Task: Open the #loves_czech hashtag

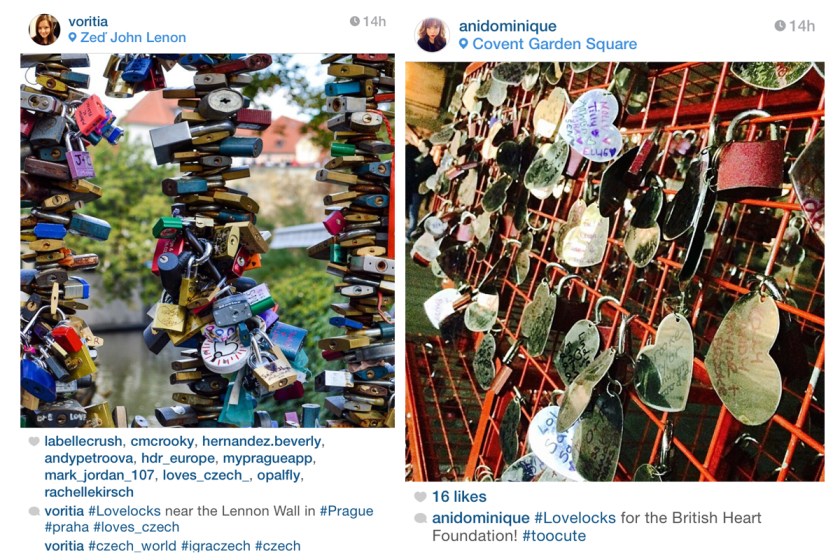Action: coord(136,527)
